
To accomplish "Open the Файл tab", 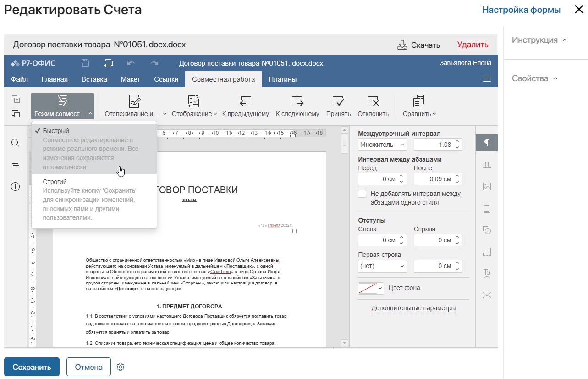I will click(x=19, y=79).
